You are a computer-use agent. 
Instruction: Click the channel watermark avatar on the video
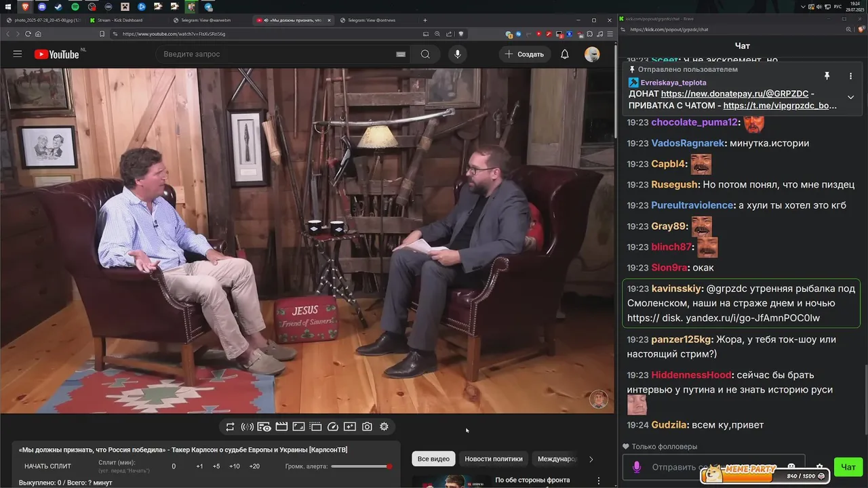point(598,399)
